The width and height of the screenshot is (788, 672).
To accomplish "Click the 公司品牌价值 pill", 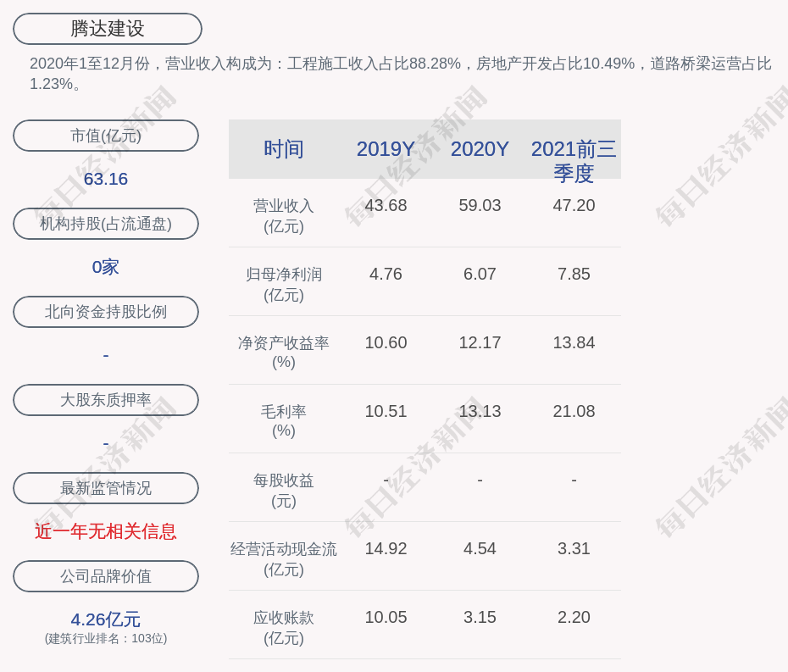I will [x=106, y=576].
